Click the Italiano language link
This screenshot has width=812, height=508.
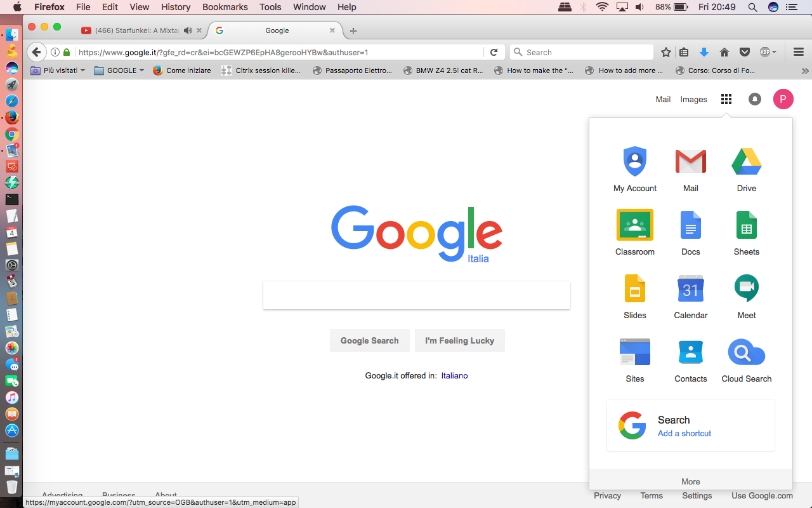(454, 375)
